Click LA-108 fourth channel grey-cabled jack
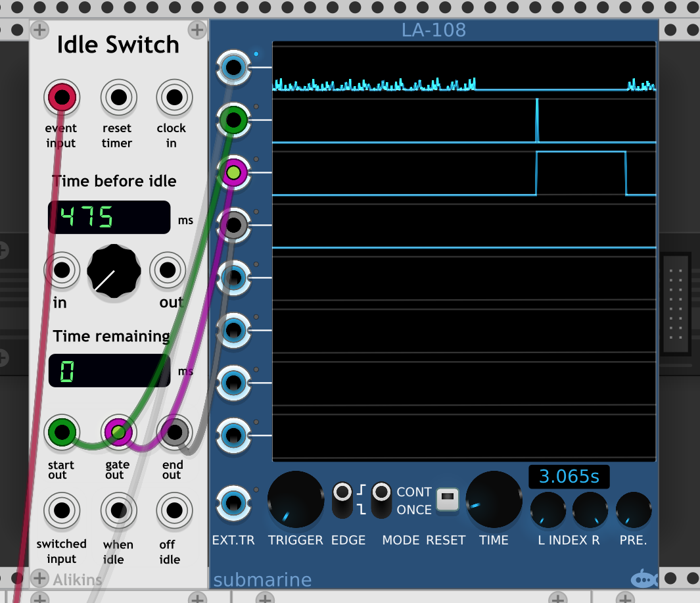The height and width of the screenshot is (603, 700). click(233, 225)
